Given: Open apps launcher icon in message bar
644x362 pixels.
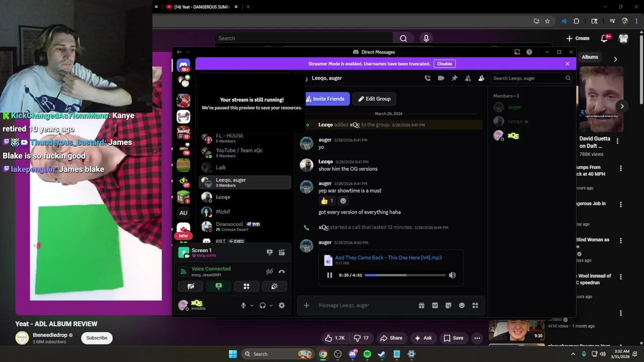Looking at the screenshot, I should [x=475, y=305].
